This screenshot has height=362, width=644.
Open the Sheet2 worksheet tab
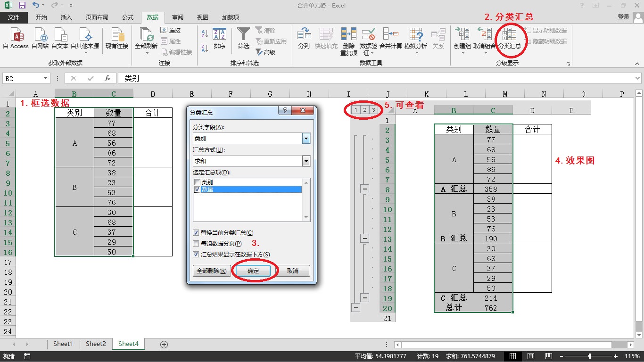96,344
